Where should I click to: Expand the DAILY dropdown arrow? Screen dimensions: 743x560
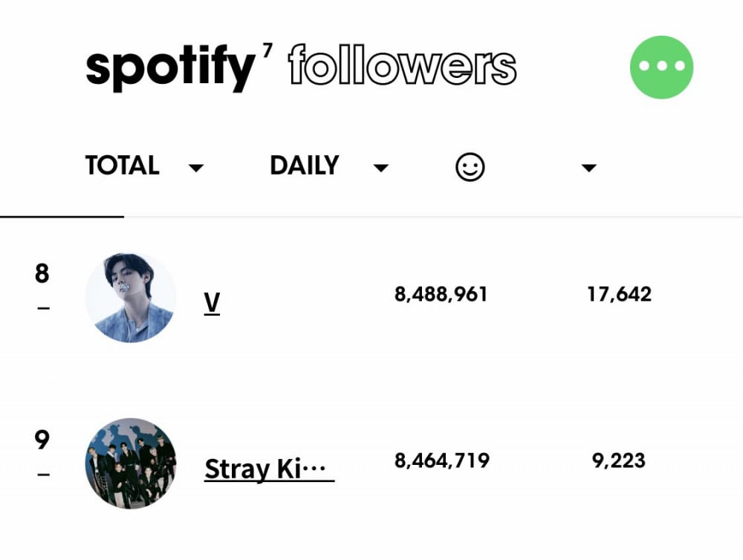(x=381, y=168)
